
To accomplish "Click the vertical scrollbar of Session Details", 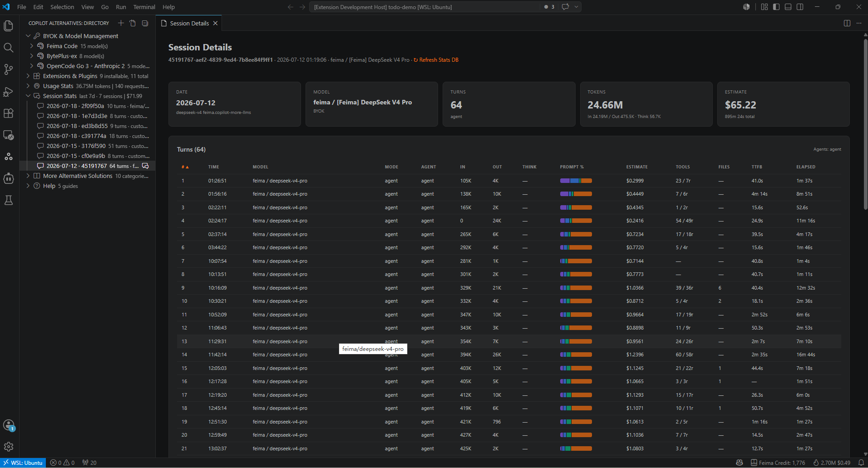I will pos(865,125).
